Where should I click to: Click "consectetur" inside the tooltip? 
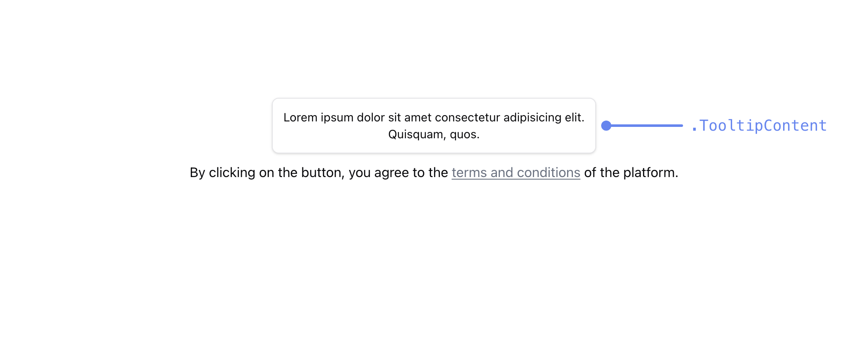pos(467,118)
